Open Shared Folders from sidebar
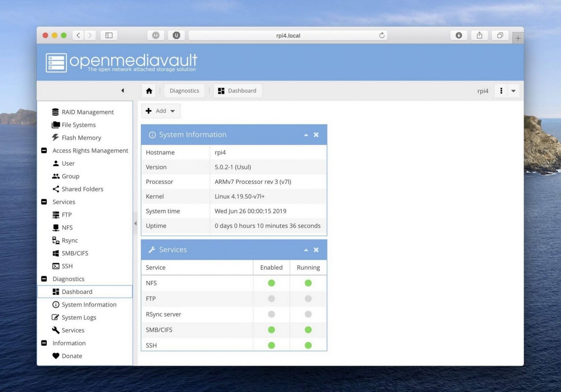Screen dimensions: 561x392 click(x=82, y=189)
